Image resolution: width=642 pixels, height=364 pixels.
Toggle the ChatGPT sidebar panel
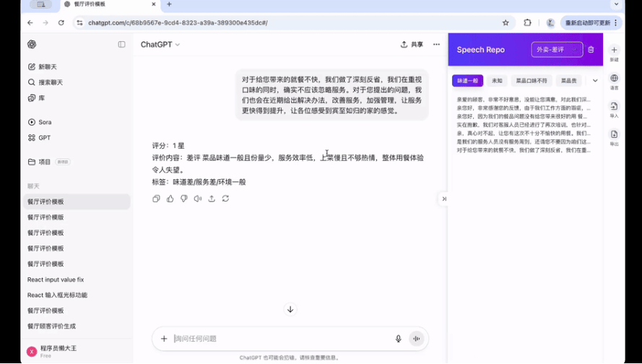coord(121,45)
